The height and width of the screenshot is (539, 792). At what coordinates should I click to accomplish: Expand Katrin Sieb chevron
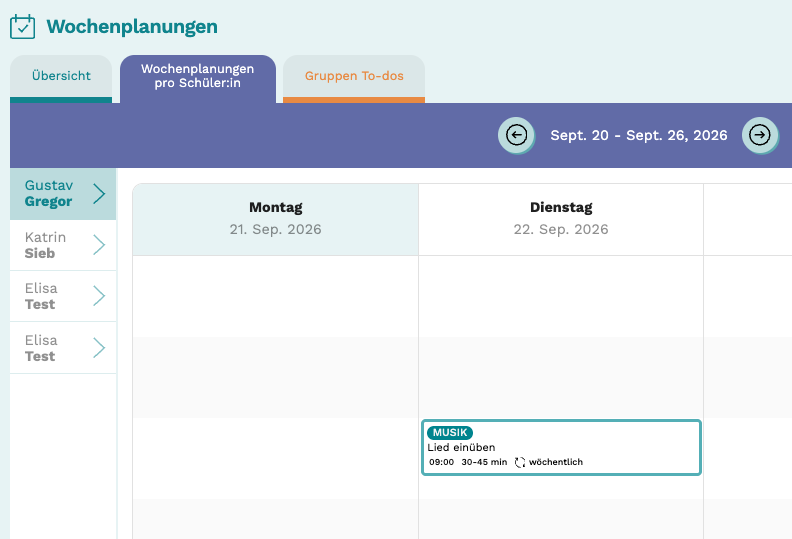pos(100,245)
